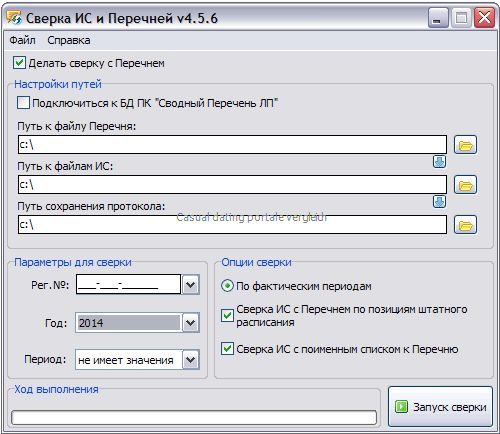The image size is (500, 434).
Task: Click the application icon in title bar
Action: (14, 18)
